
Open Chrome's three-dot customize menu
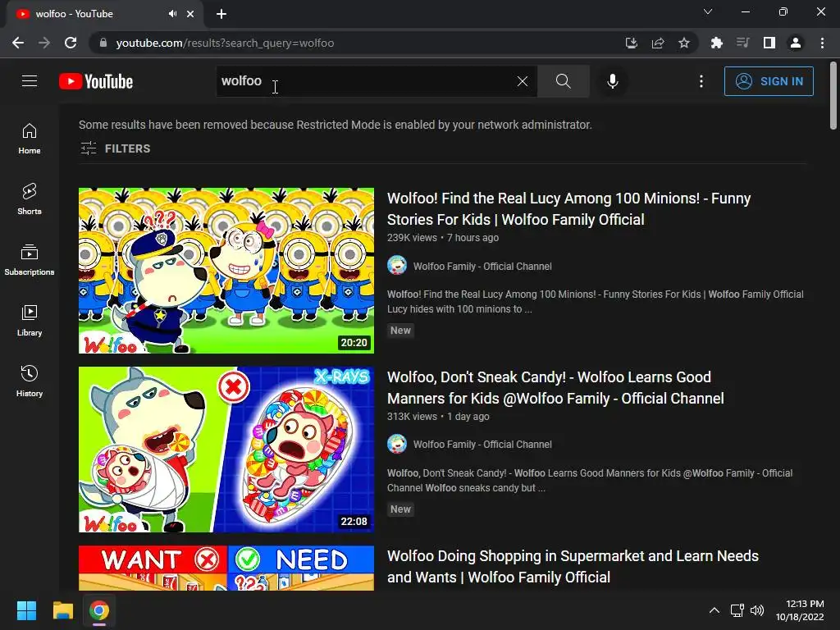coord(822,43)
